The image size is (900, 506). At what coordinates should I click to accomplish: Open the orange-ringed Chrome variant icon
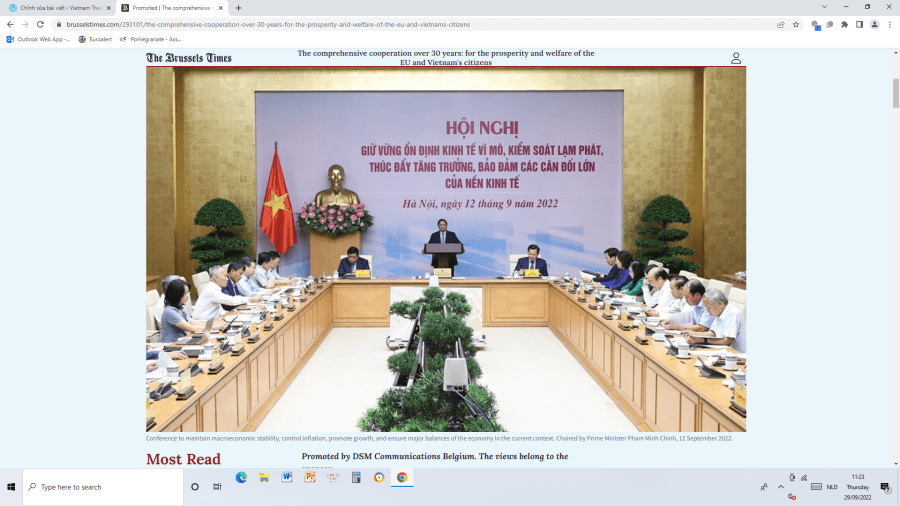pos(379,477)
